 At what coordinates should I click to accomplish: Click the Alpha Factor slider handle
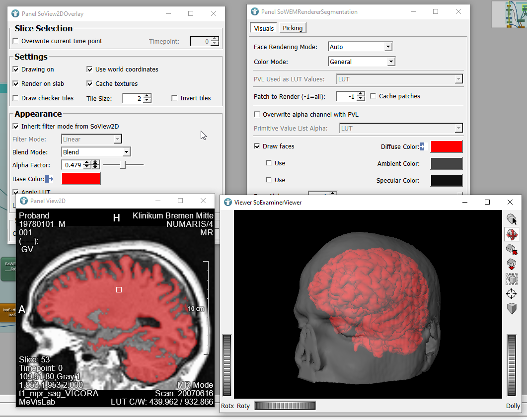[124, 164]
